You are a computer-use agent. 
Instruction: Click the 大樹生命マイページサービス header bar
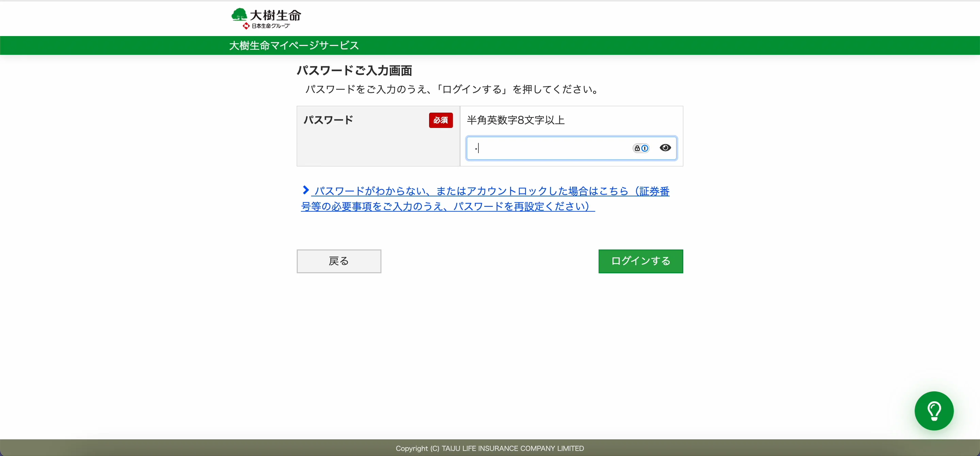[x=293, y=45]
